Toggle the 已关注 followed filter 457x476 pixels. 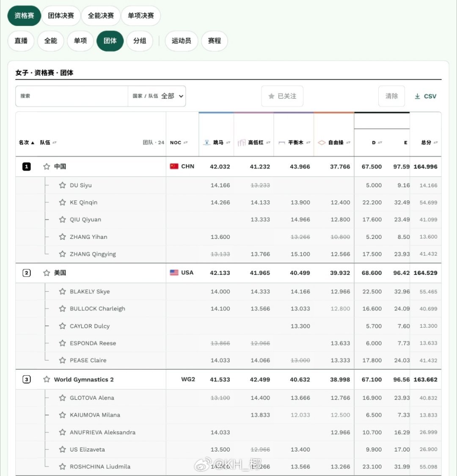point(282,96)
